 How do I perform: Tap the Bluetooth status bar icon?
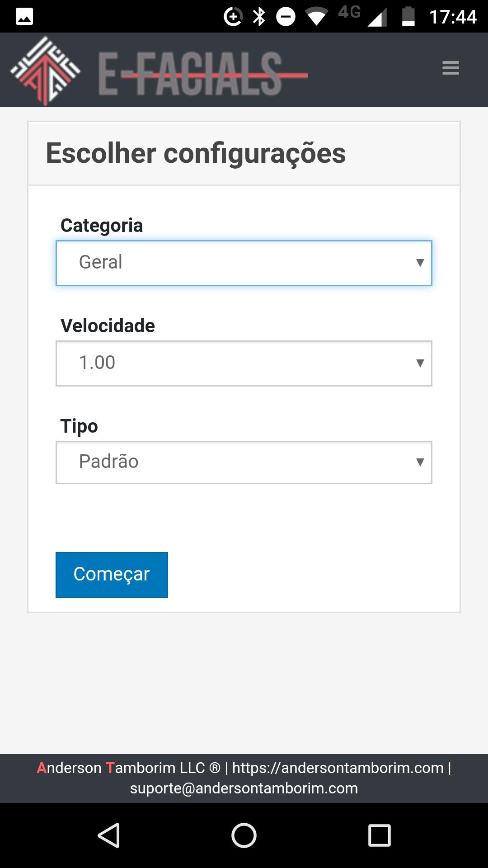pos(259,17)
